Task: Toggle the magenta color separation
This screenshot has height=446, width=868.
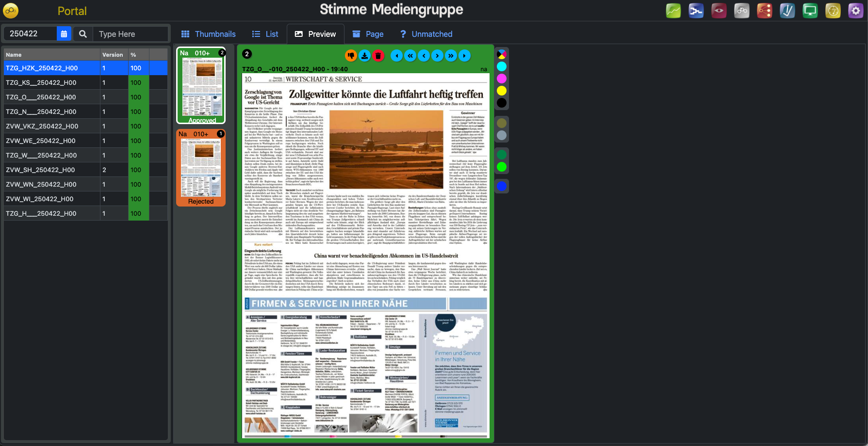Action: (x=502, y=79)
